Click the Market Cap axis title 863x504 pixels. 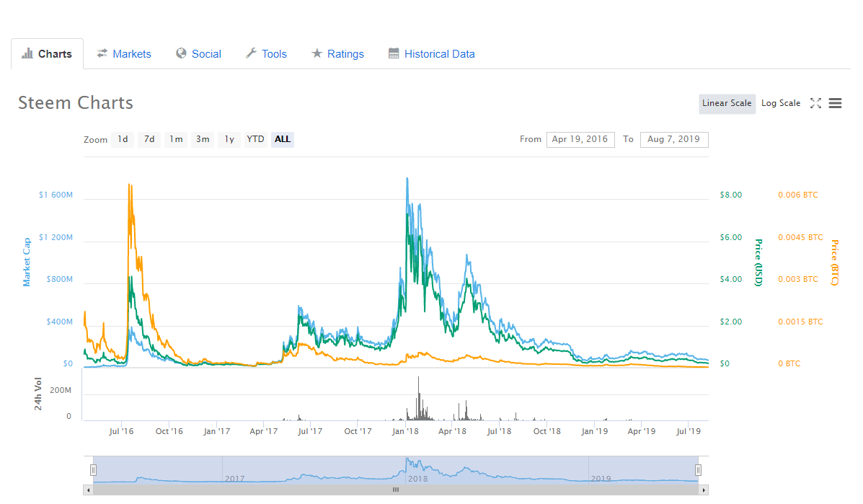27,262
